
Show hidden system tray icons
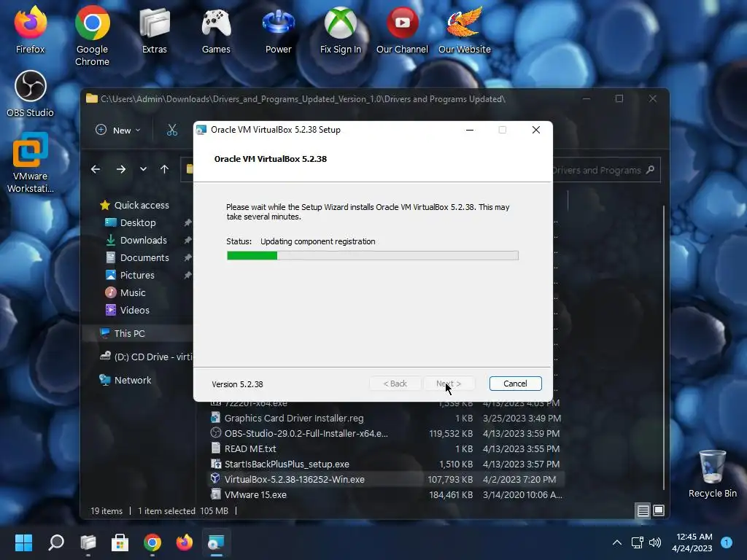click(x=616, y=542)
